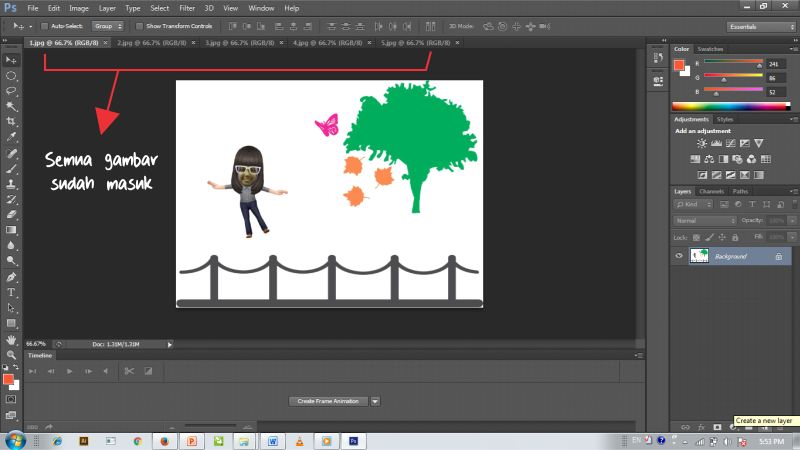Add a Levels adjustment
The height and width of the screenshot is (450, 800).
pyautogui.click(x=716, y=143)
